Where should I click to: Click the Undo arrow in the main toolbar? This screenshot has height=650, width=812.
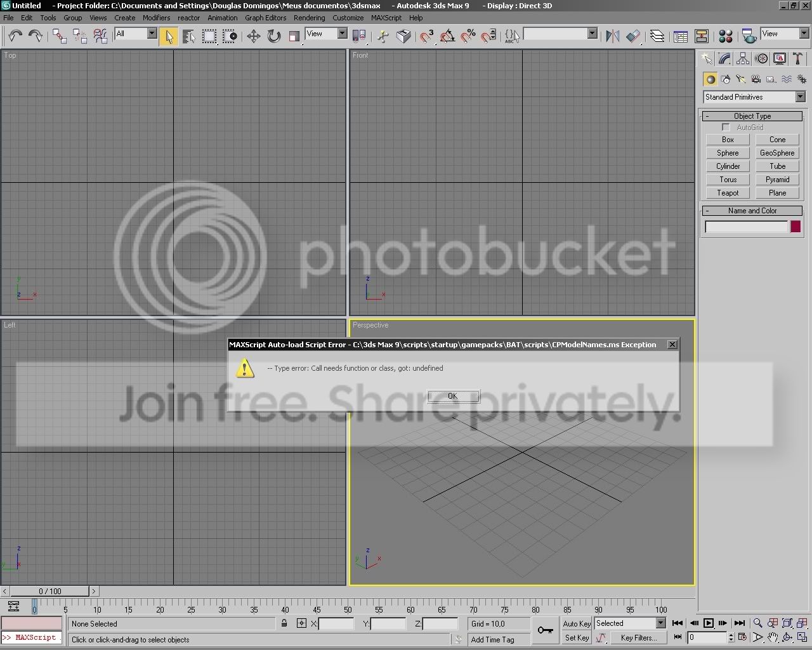click(15, 36)
